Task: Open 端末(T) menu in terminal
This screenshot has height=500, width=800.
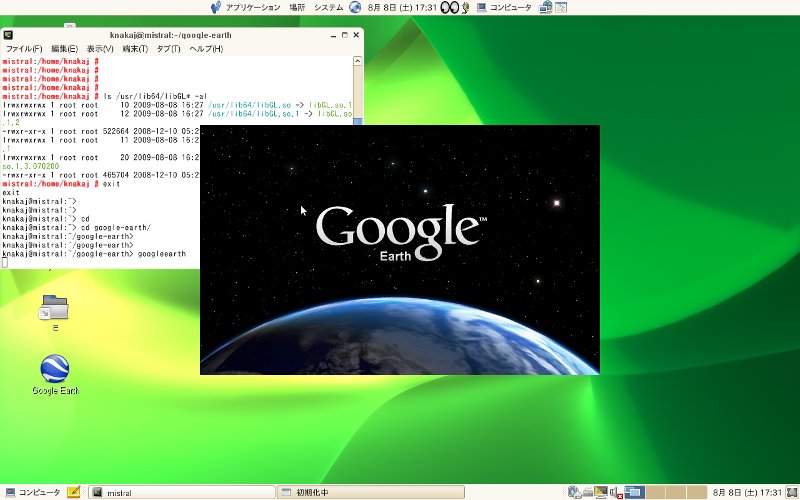Action: [x=135, y=49]
